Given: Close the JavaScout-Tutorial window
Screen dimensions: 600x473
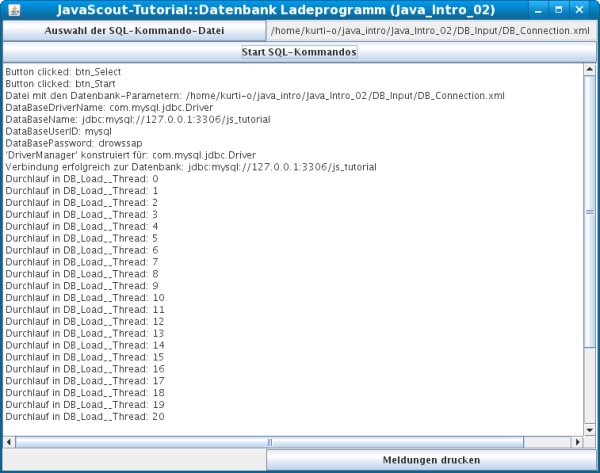Looking at the screenshot, I should coord(586,9).
